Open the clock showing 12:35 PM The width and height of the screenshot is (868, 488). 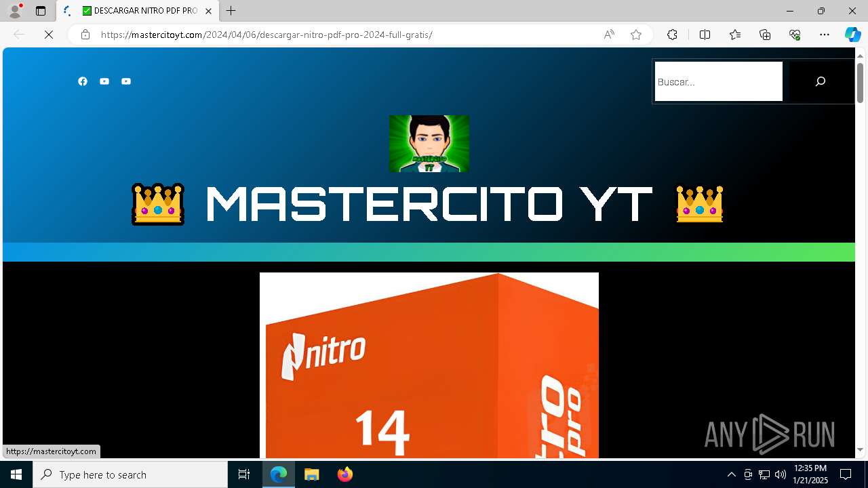(x=810, y=474)
